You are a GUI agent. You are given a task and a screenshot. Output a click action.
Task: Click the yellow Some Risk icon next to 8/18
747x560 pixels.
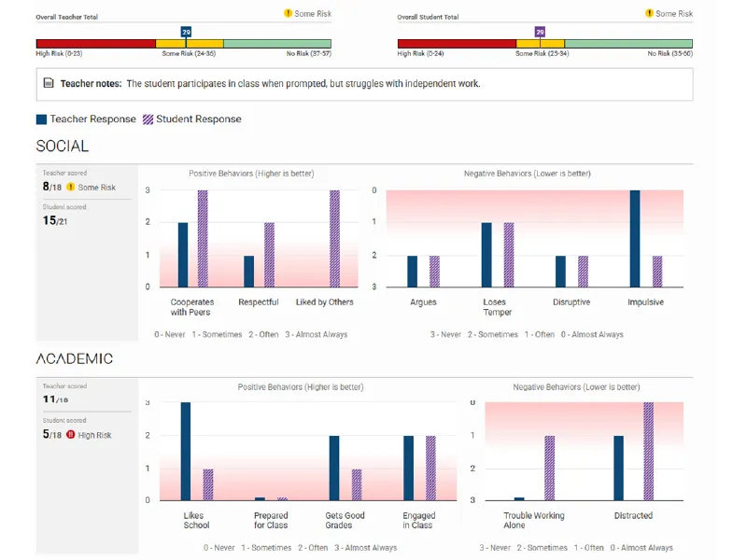[x=71, y=187]
